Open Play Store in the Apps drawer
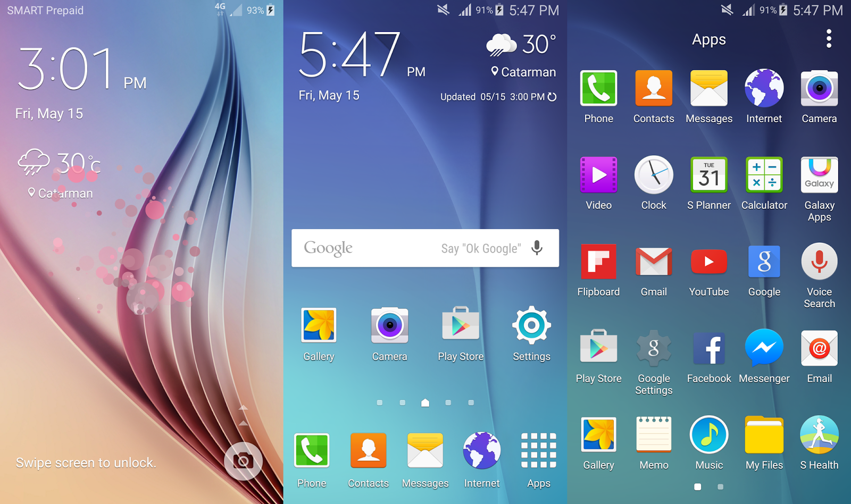 coord(599,357)
